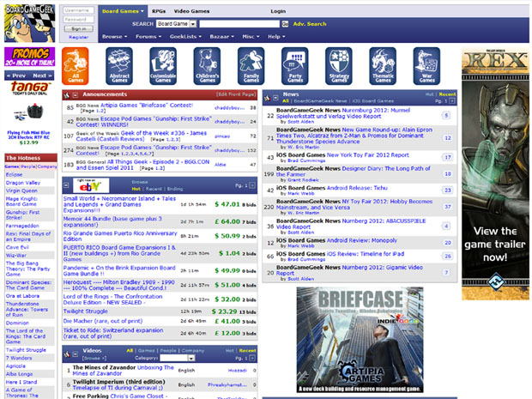Click the BoardGameGeek logo
The image size is (532, 399).
point(29,23)
